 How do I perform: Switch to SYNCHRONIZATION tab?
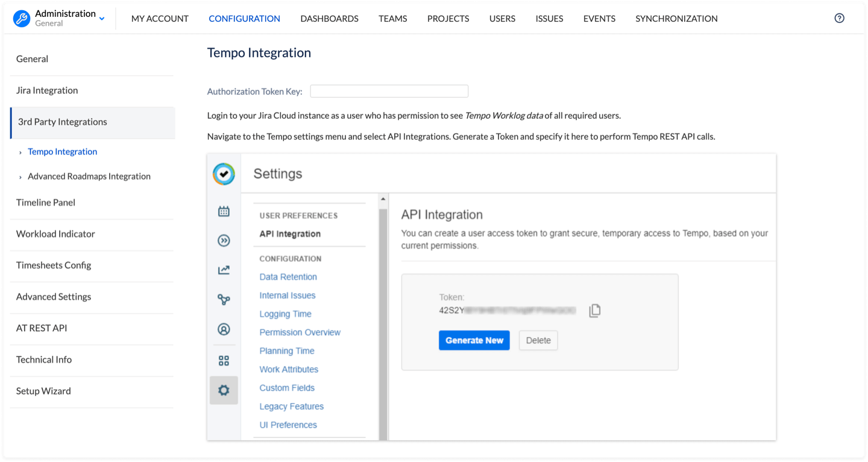point(676,19)
